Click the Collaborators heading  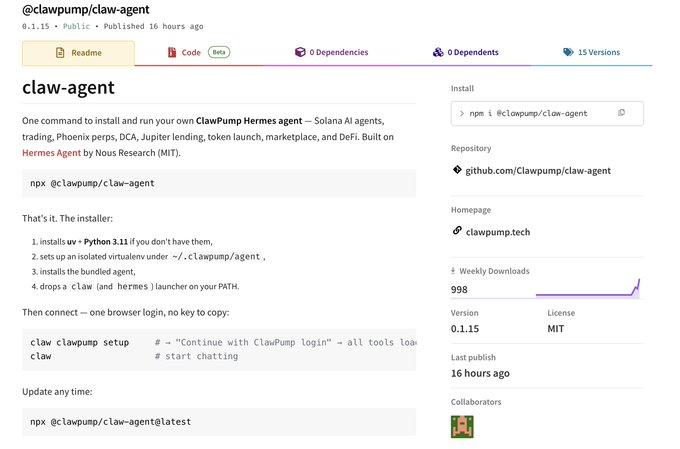(476, 402)
